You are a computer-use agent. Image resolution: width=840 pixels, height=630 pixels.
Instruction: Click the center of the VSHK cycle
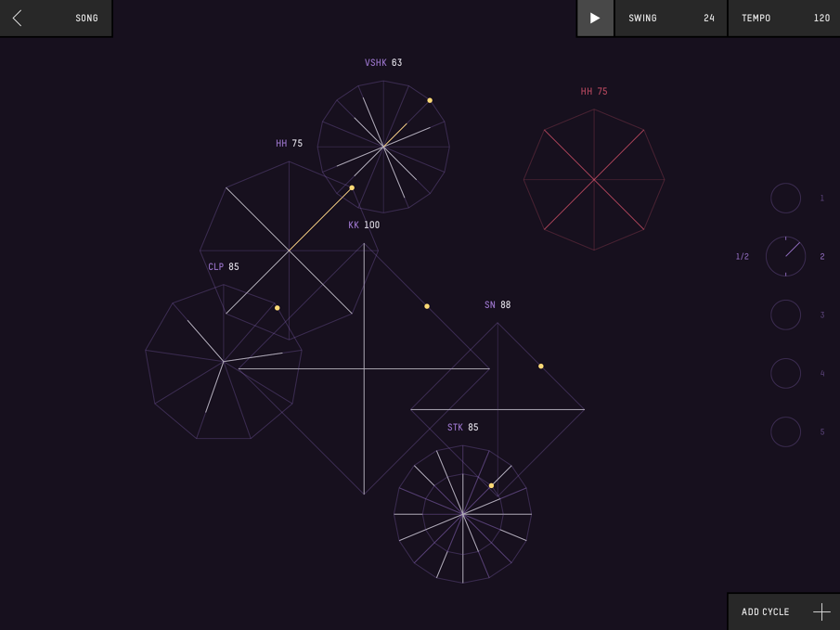(383, 147)
